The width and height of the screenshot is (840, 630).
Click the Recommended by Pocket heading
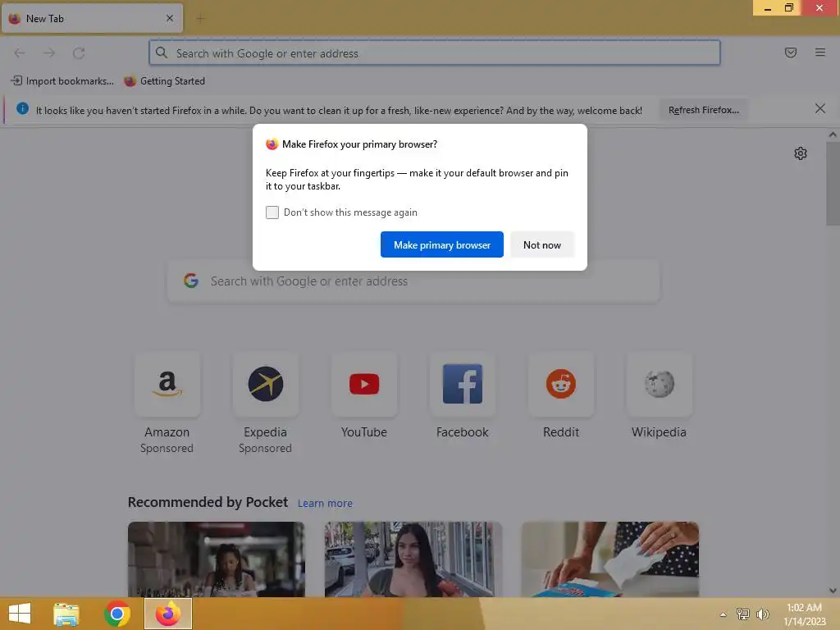pos(208,502)
